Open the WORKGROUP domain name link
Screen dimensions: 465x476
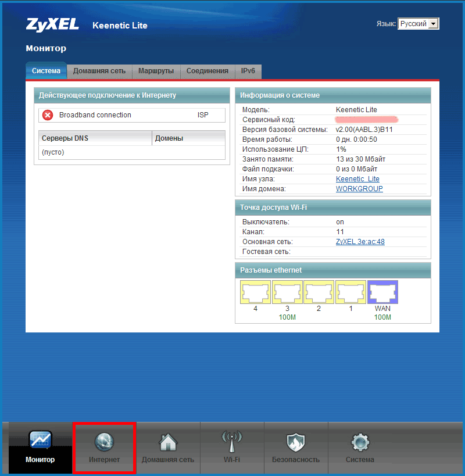tap(359, 189)
